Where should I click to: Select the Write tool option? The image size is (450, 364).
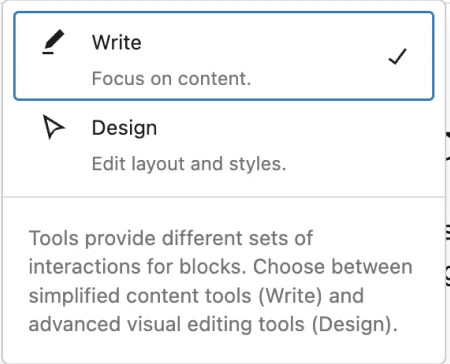[x=224, y=56]
